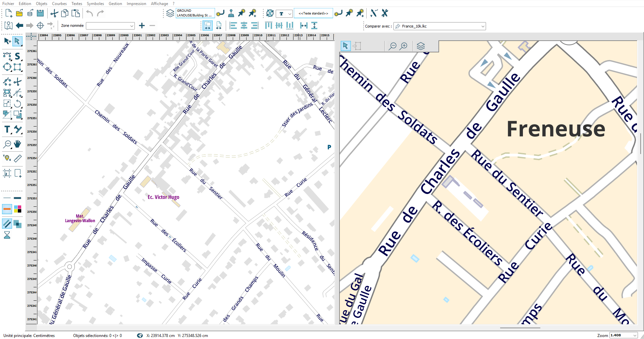Select the scissors cut-curve tool in left toolbox
The height and width of the screenshot is (339, 644).
(18, 82)
